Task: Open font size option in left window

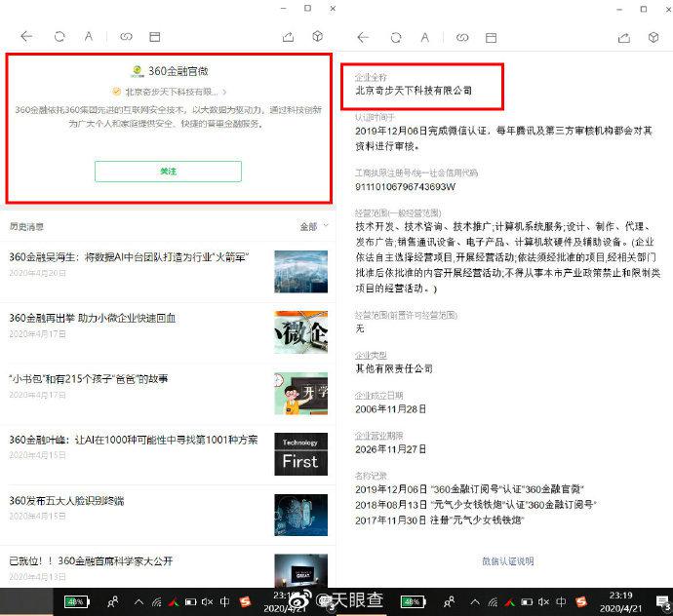Action: [89, 36]
